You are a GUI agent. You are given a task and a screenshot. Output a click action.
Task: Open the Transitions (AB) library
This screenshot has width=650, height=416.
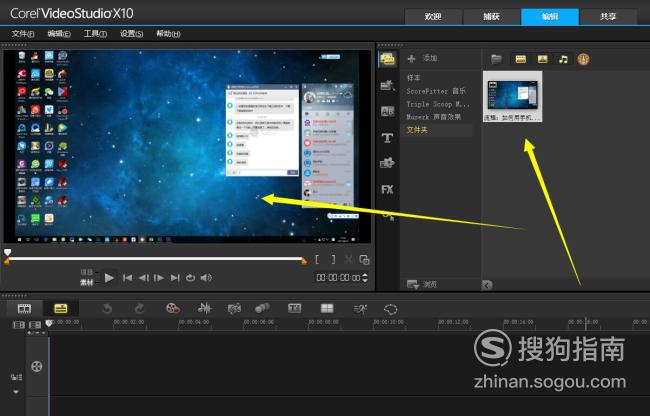(x=387, y=111)
